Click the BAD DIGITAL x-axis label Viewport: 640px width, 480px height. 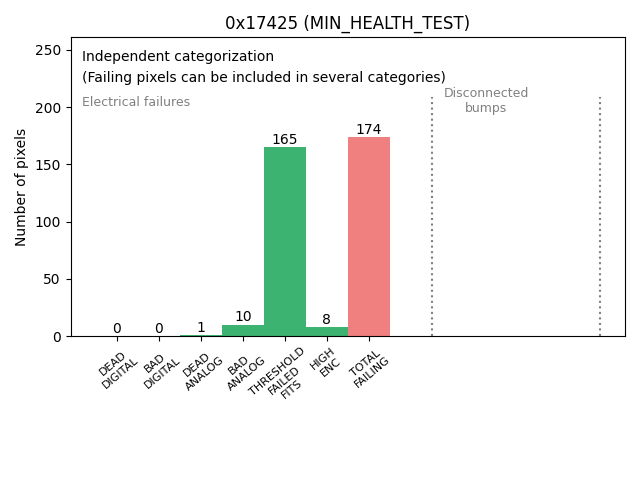pyautogui.click(x=161, y=372)
